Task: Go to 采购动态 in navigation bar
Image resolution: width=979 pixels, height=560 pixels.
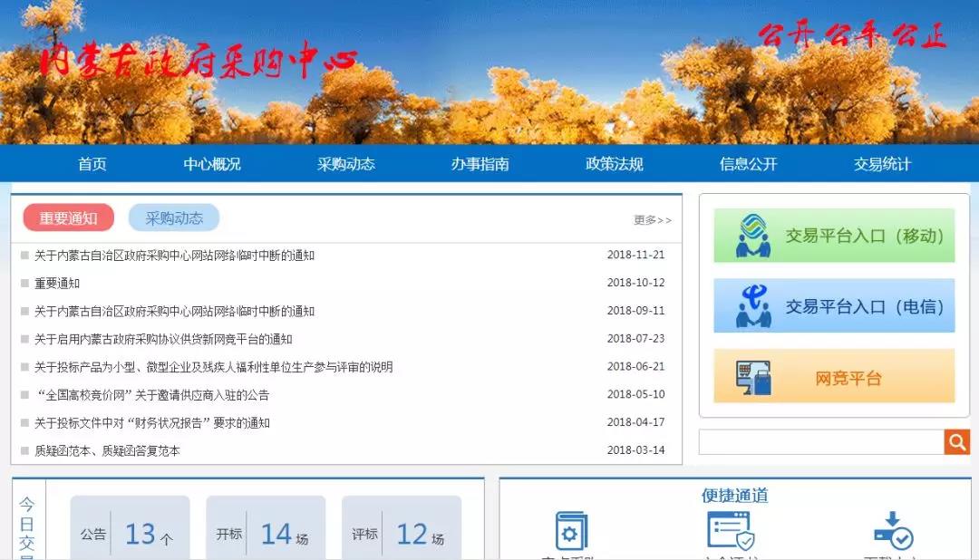Action: pyautogui.click(x=346, y=164)
